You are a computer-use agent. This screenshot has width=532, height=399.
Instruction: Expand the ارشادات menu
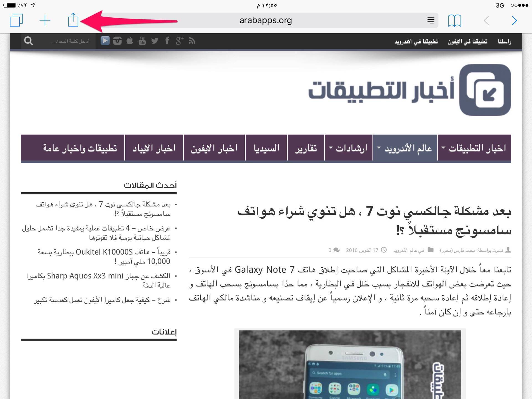[349, 148]
